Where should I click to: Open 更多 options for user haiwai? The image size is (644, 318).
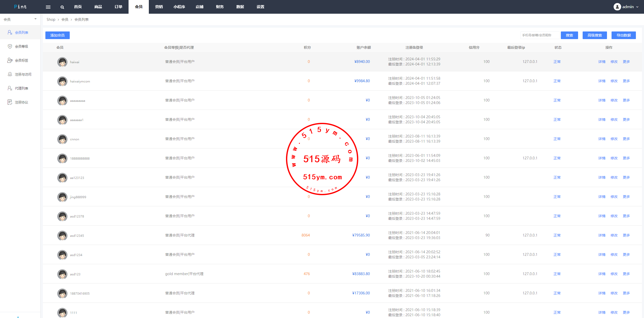626,62
